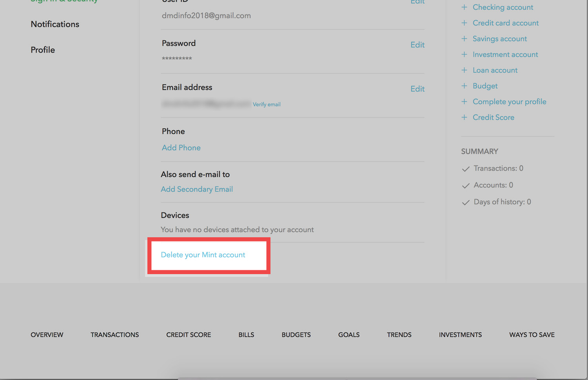Switch to the Credit Score tab
This screenshot has width=588, height=380.
pos(189,335)
